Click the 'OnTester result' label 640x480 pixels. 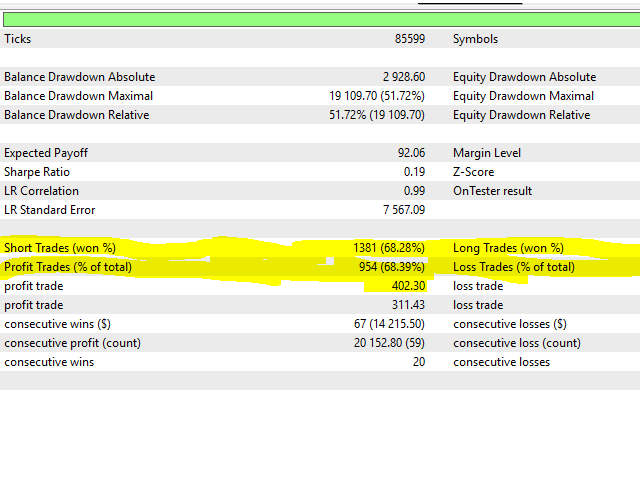tap(493, 191)
